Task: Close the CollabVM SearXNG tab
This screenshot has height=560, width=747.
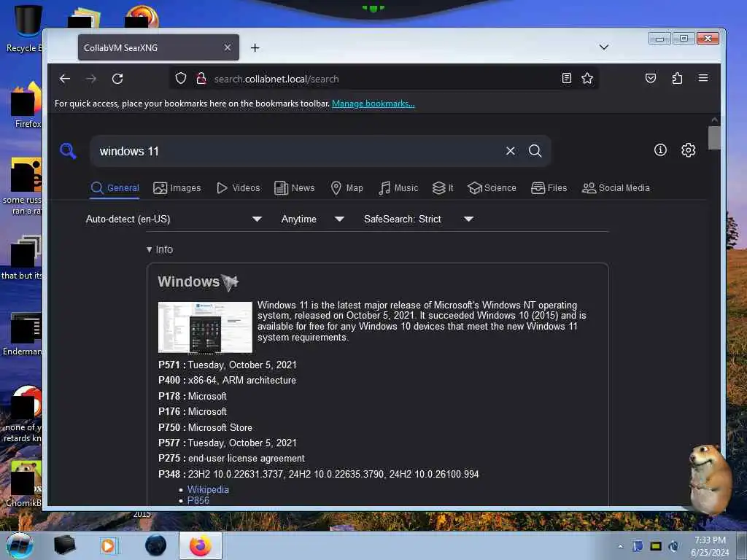Action: [x=228, y=47]
